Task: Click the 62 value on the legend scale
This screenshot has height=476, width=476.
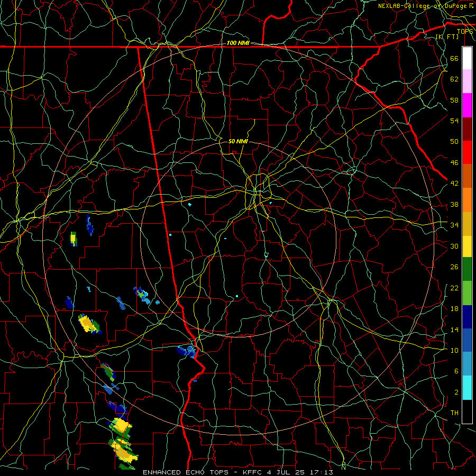Action: tap(454, 79)
